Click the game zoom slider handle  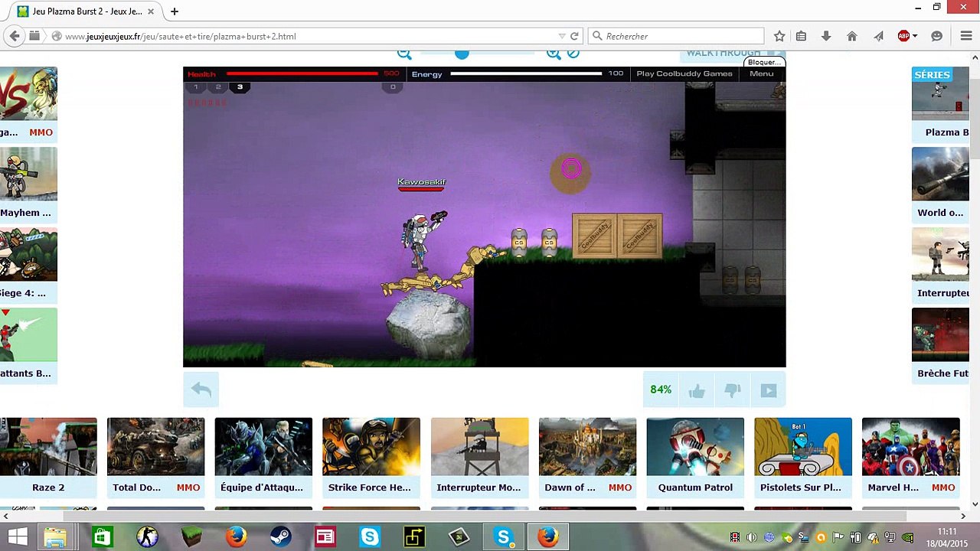pos(462,53)
